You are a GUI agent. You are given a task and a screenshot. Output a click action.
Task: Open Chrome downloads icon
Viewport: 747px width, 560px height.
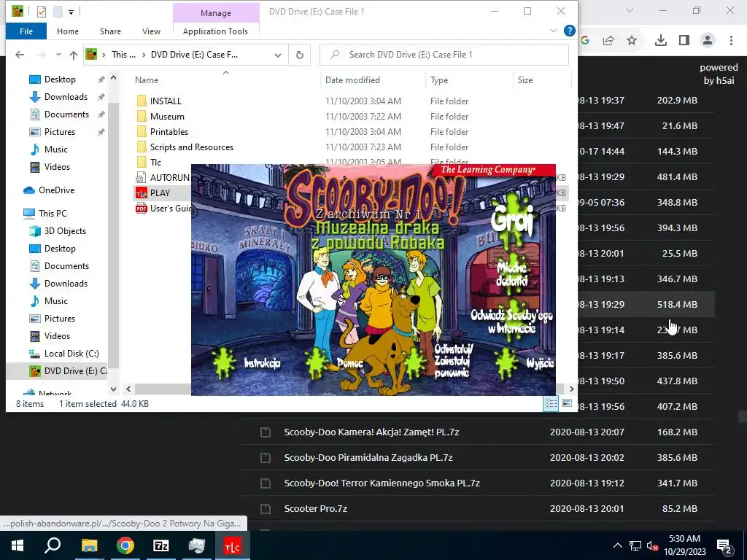[661, 41]
